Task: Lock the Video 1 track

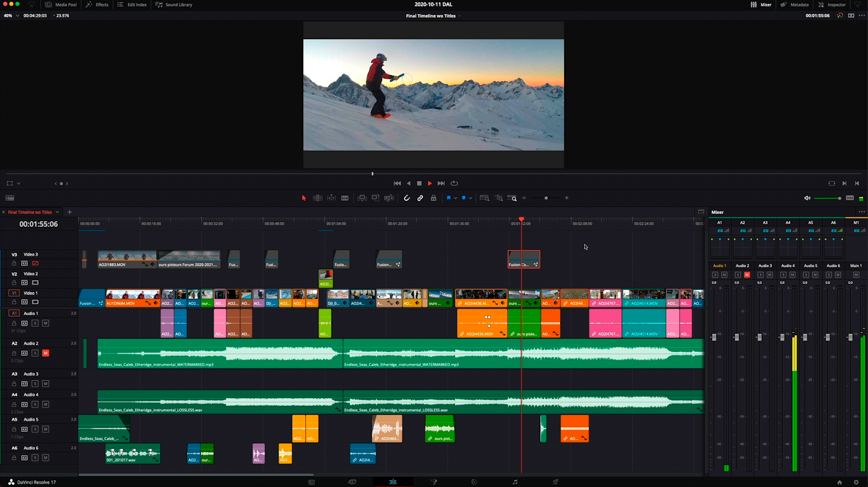Action: pos(14,302)
